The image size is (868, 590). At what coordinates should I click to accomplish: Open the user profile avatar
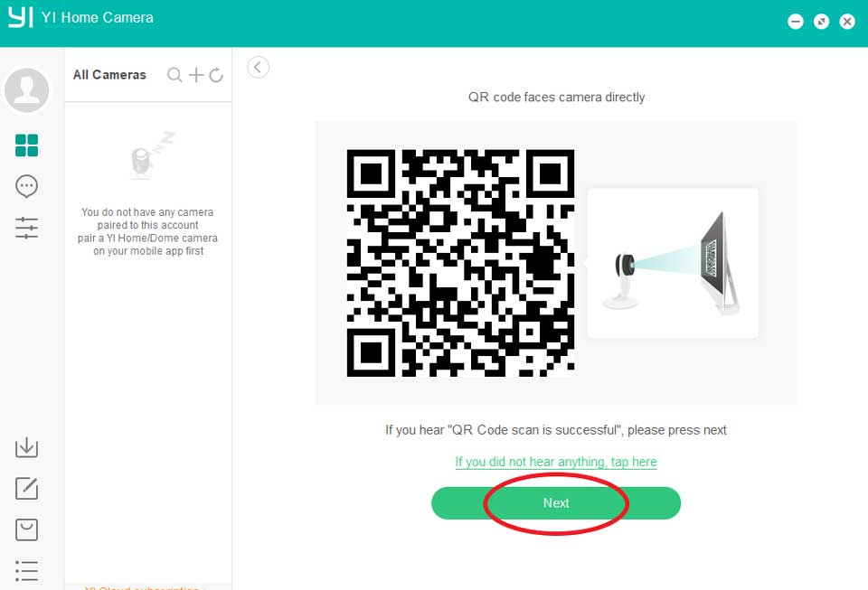27,89
